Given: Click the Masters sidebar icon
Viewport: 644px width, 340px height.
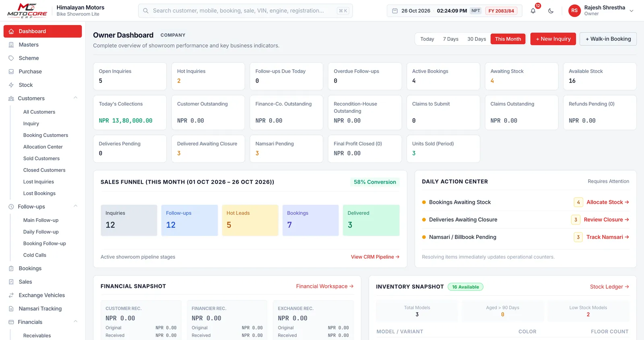Looking at the screenshot, I should [11, 45].
